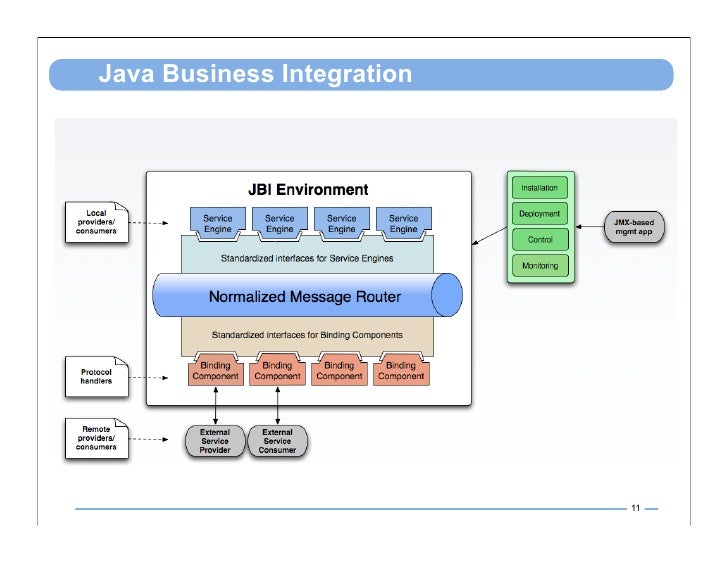This screenshot has width=728, height=563.
Task: Click the Remote providers/consumers note
Action: pos(97,438)
